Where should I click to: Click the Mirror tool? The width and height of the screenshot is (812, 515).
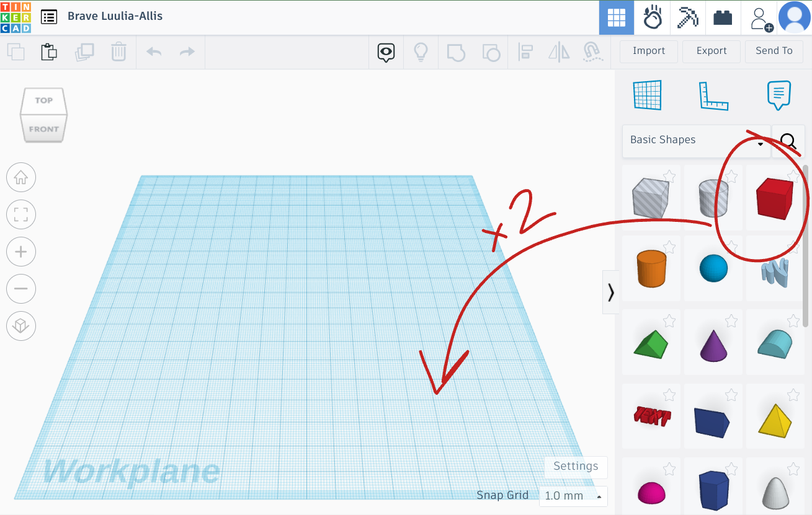tap(559, 52)
